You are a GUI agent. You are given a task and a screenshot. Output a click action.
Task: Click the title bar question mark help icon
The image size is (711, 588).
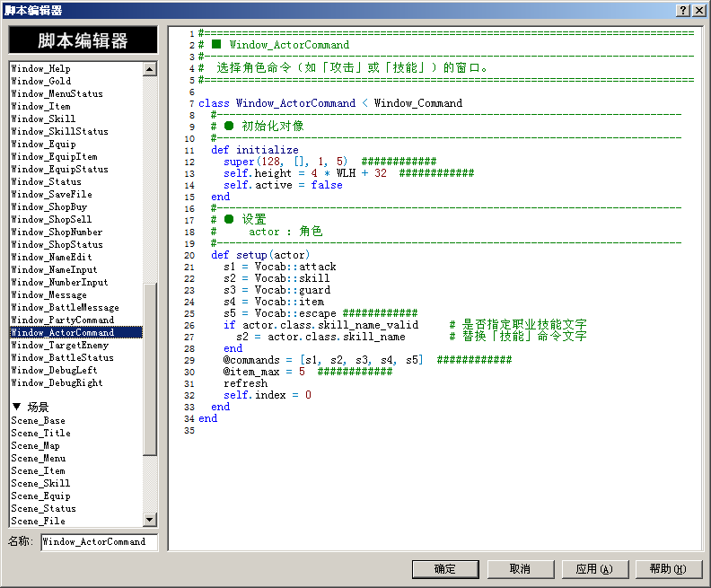(x=683, y=10)
